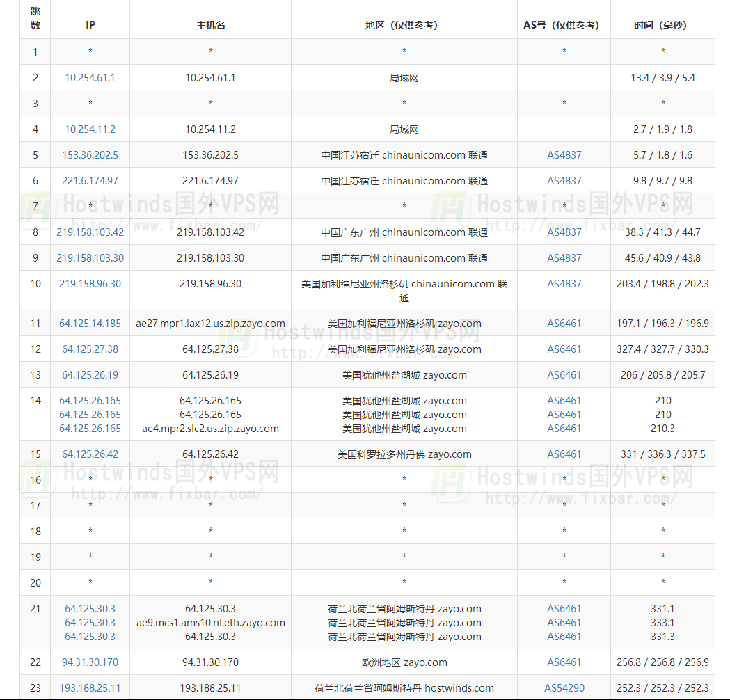Click time value 203.4 / 198.8 / 202.3
This screenshot has height=700, width=730.
(662, 283)
